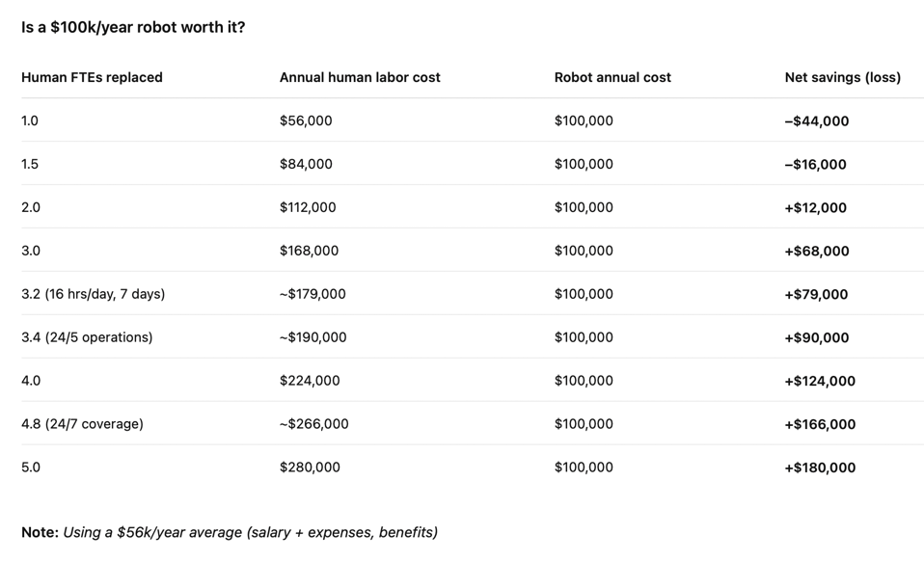Viewport: 924px width, 561px height.
Task: Select the 1.0 FTE row label
Action: [x=30, y=120]
